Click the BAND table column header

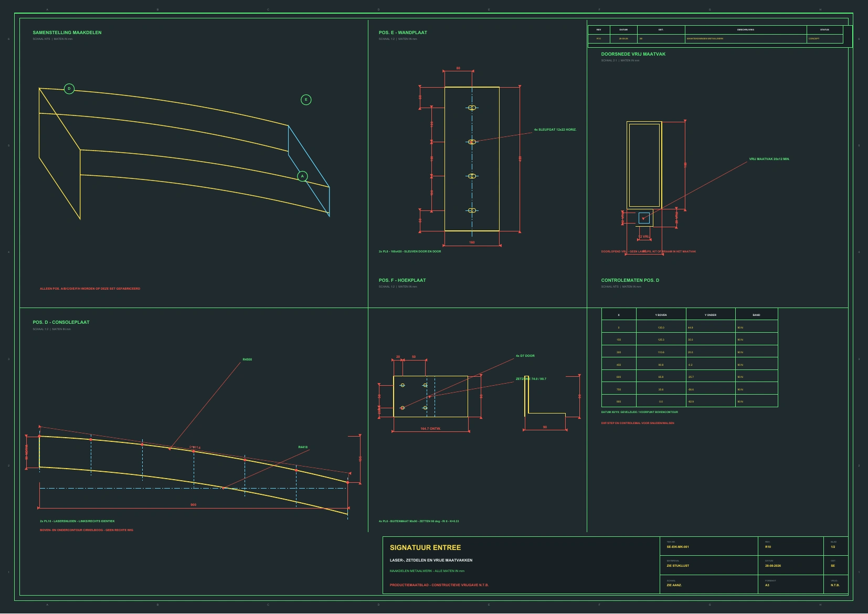[x=756, y=315]
